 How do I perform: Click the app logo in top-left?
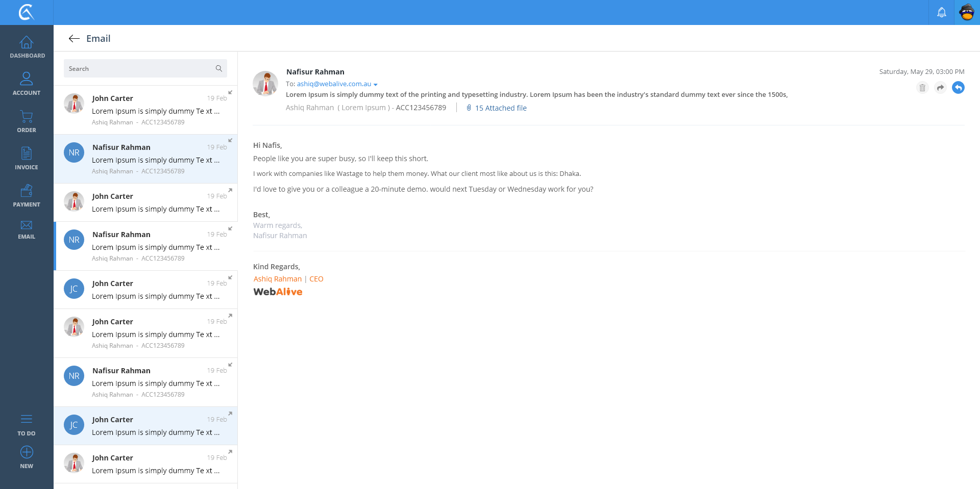tap(27, 12)
